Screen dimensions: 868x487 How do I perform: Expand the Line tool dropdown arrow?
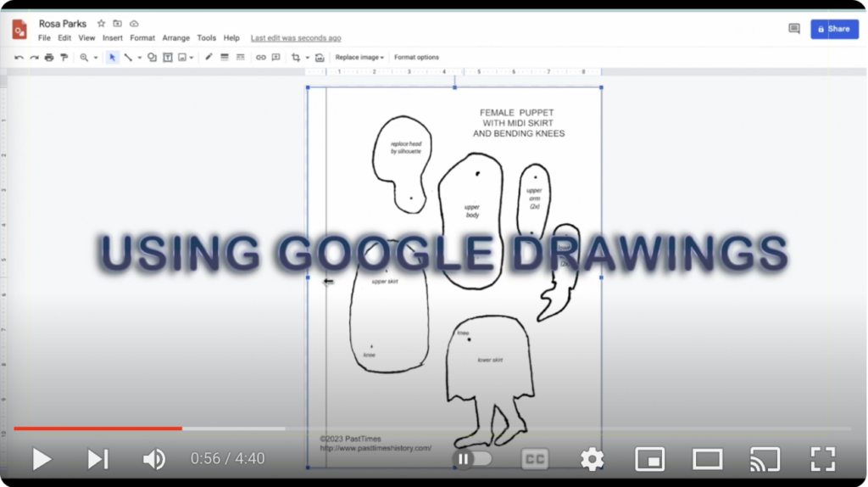[x=140, y=58]
